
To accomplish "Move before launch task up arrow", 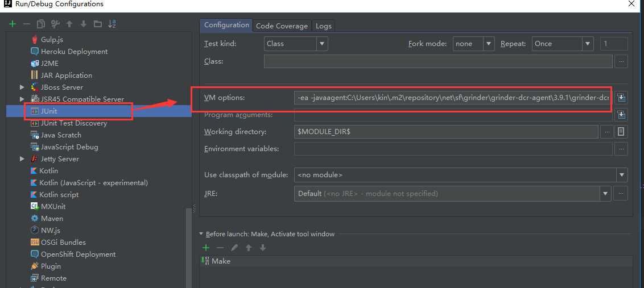I will point(249,248).
